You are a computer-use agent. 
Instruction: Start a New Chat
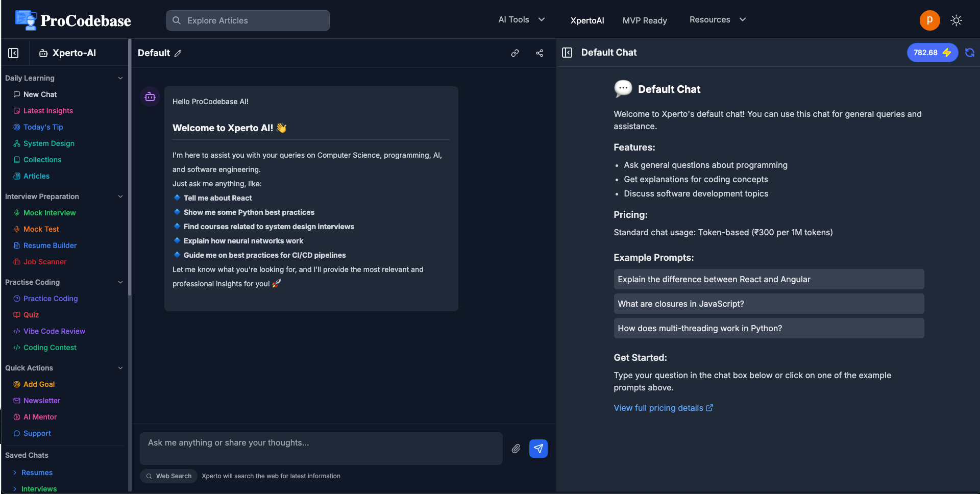(35, 94)
